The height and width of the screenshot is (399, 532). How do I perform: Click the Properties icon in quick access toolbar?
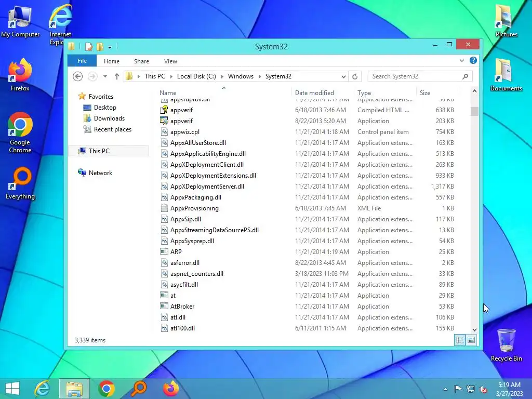click(x=88, y=46)
